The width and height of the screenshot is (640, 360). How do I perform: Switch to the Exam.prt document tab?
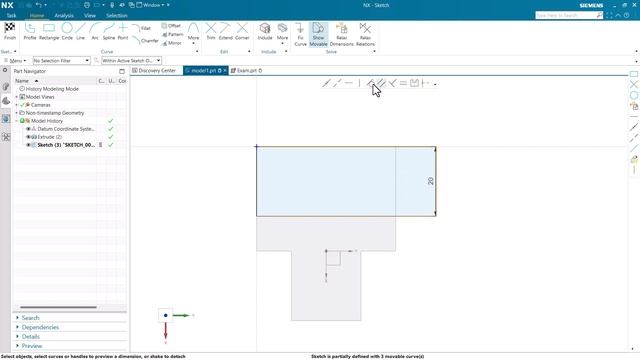coord(247,71)
